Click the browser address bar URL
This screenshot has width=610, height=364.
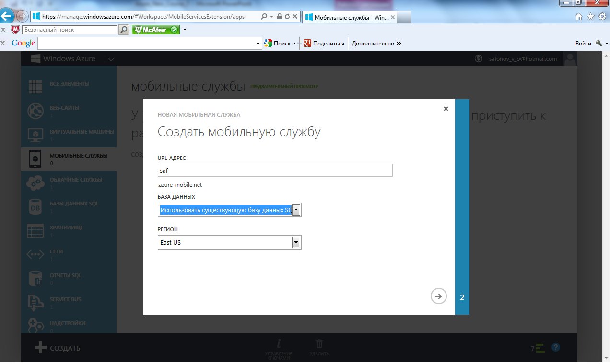pos(143,16)
